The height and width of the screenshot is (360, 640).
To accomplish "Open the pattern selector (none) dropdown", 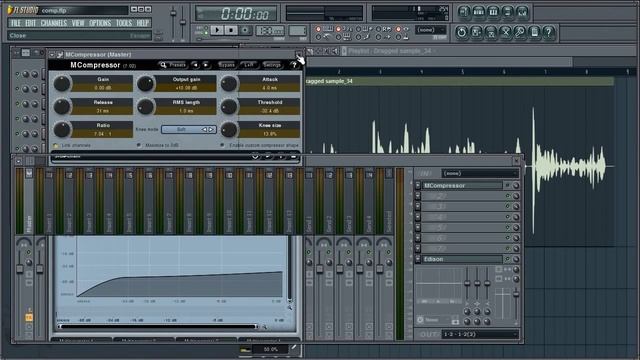I will (431, 30).
